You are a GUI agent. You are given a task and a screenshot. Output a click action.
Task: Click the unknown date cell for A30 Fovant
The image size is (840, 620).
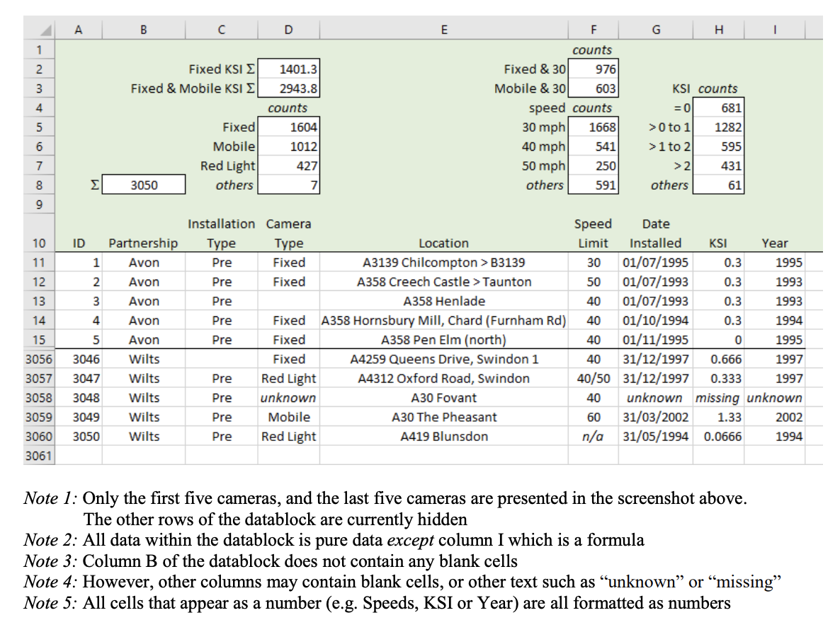point(655,398)
